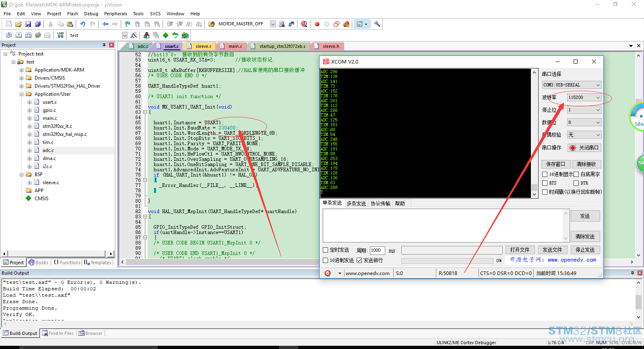Enable the DTR checkbox
The height and width of the screenshot is (349, 644).
click(x=576, y=183)
